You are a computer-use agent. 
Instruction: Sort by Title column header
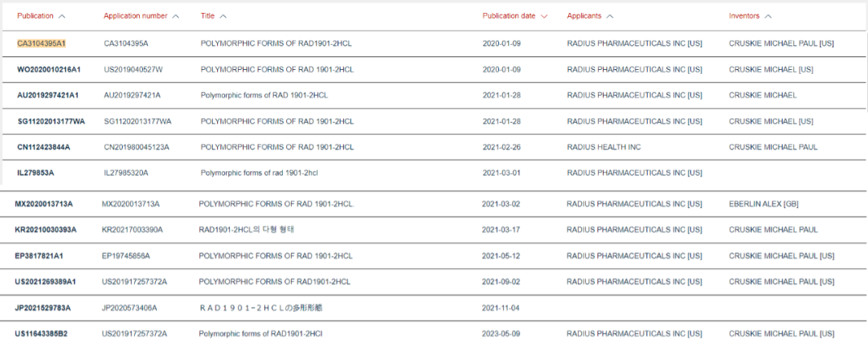tap(214, 16)
